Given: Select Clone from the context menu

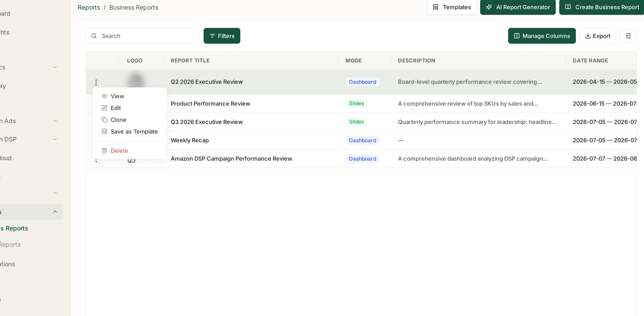Looking at the screenshot, I should [x=129, y=120].
